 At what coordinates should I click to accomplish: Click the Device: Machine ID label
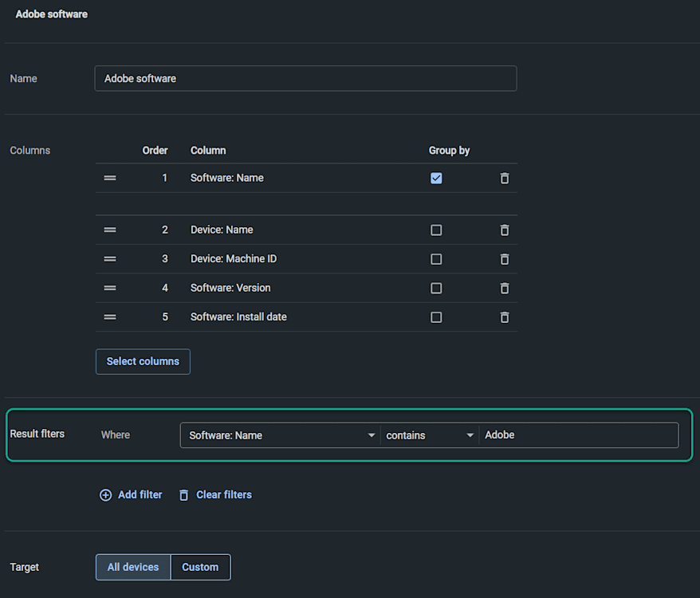click(x=234, y=258)
